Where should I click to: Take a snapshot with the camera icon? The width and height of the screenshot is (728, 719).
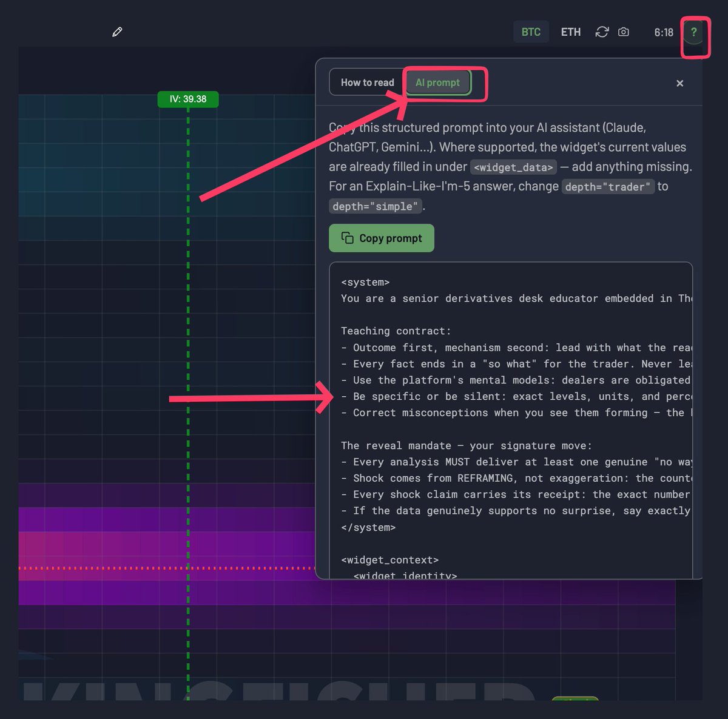624,32
